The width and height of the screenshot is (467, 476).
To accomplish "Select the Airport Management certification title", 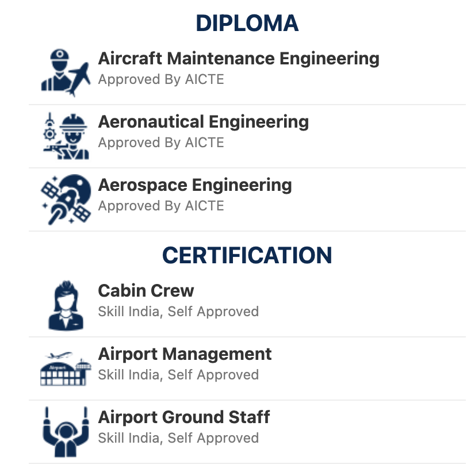I will [x=185, y=354].
